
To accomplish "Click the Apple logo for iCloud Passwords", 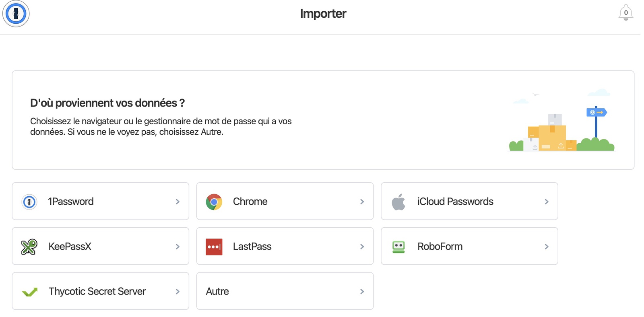I will (398, 202).
